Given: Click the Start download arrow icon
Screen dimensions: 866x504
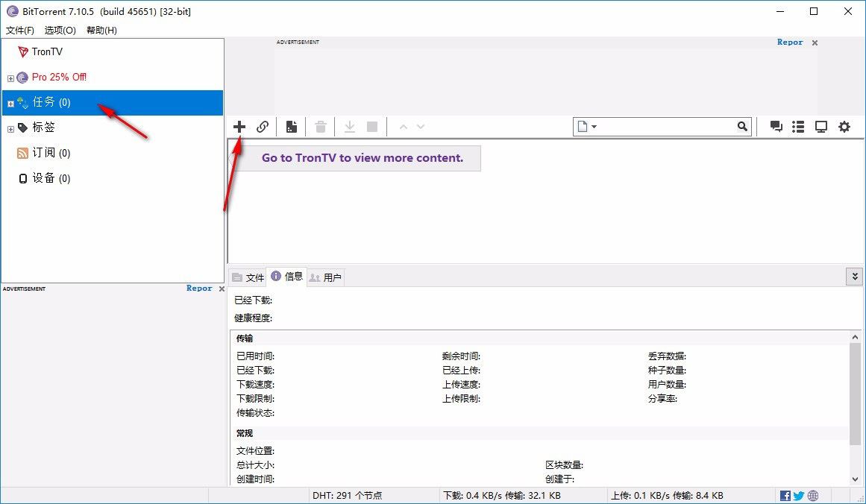Looking at the screenshot, I should [350, 127].
